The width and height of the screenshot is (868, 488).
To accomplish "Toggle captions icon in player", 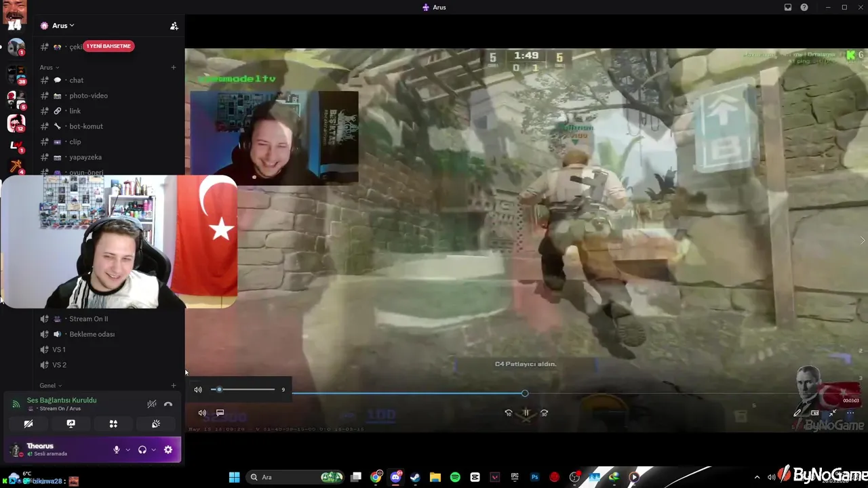I will pyautogui.click(x=220, y=413).
